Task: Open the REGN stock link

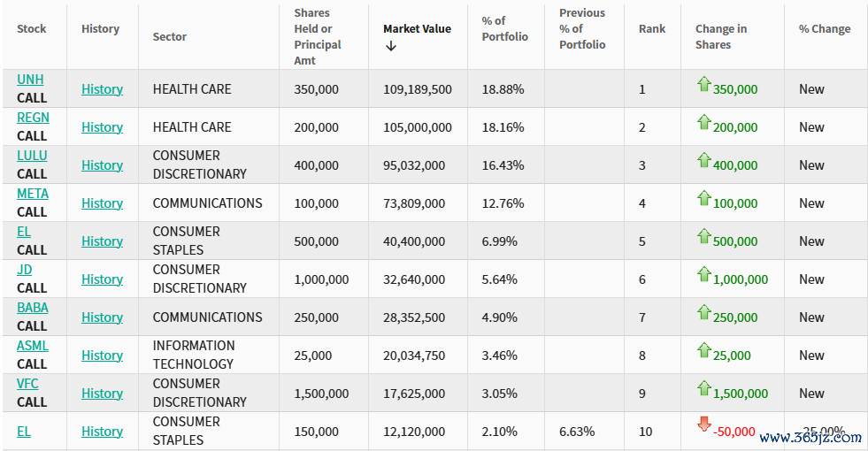Action: click(33, 118)
